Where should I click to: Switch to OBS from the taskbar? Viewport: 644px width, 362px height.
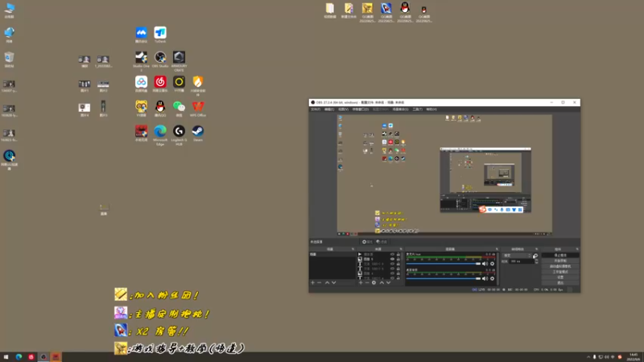43,357
